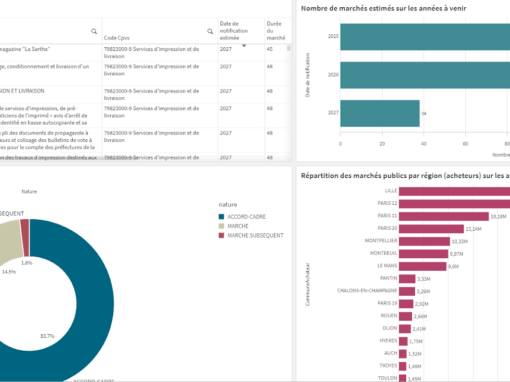Select the "ON ET LIVRAISON" row description
The height and width of the screenshot is (382, 510).
pyautogui.click(x=22, y=91)
